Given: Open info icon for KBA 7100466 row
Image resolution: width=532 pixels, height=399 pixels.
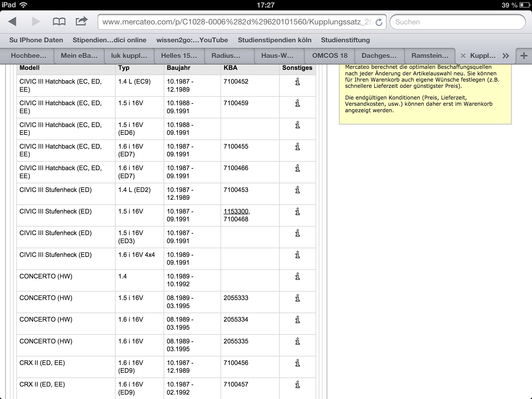Looking at the screenshot, I should pos(297,168).
